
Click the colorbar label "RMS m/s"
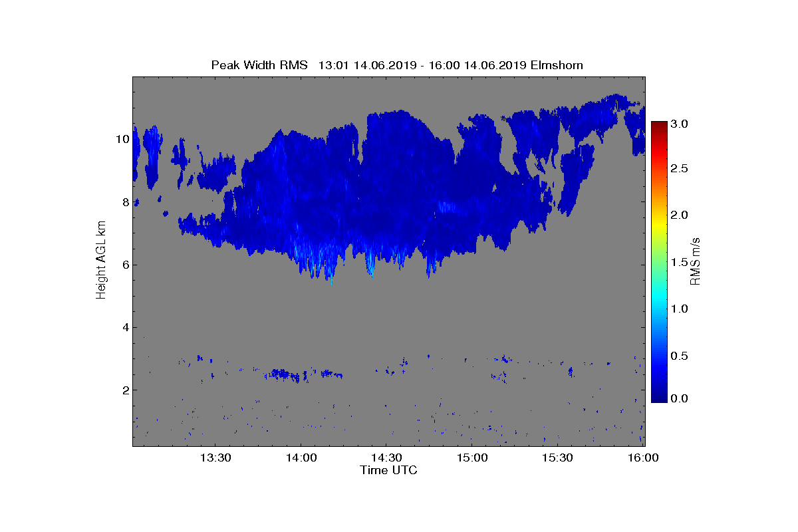[695, 261]
